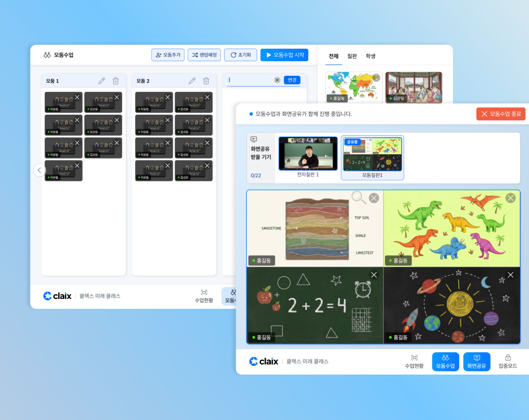Viewport: 529px width, 420px height.
Task: Click the 모둠수업 종료 button
Action: click(501, 114)
